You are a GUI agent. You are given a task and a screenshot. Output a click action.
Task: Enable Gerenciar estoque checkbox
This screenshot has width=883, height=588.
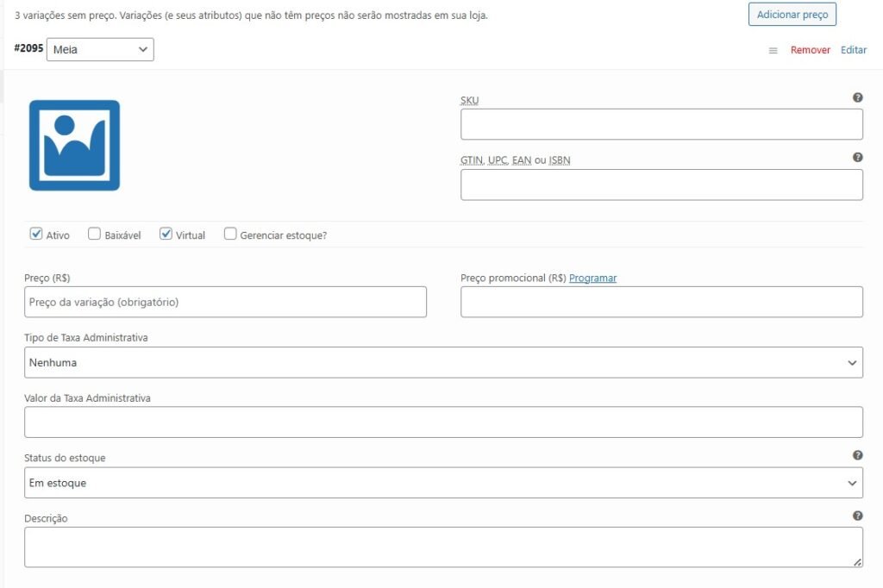coord(230,234)
